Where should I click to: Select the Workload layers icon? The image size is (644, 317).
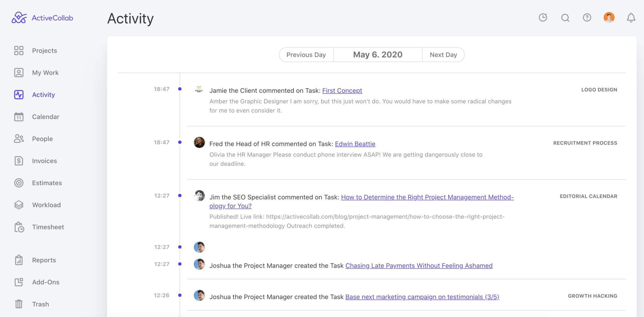click(19, 205)
